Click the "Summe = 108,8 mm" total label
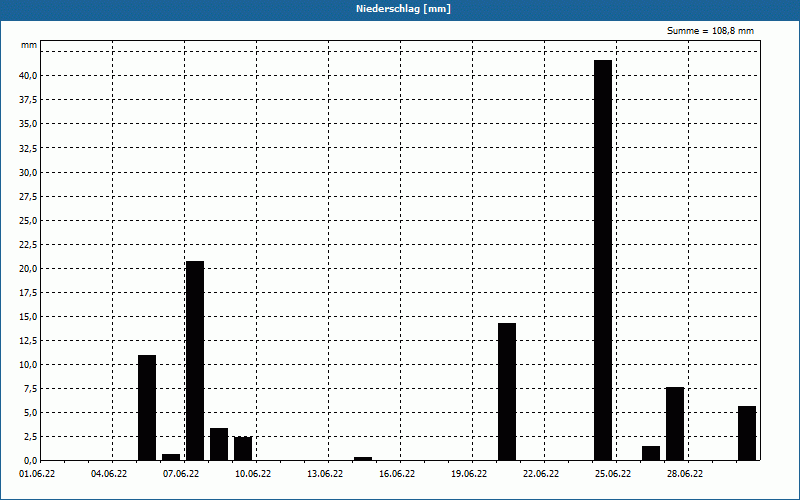Viewport: 800px width, 500px height. [x=710, y=31]
